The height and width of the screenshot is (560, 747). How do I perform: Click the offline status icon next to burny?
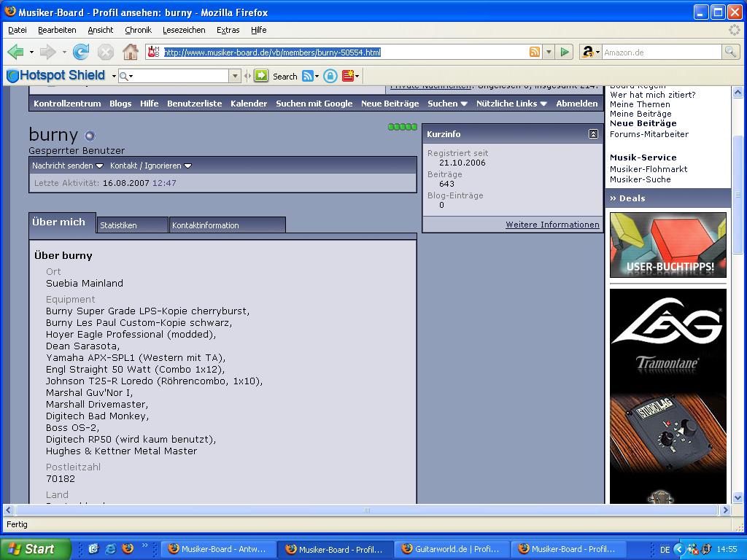(x=90, y=136)
